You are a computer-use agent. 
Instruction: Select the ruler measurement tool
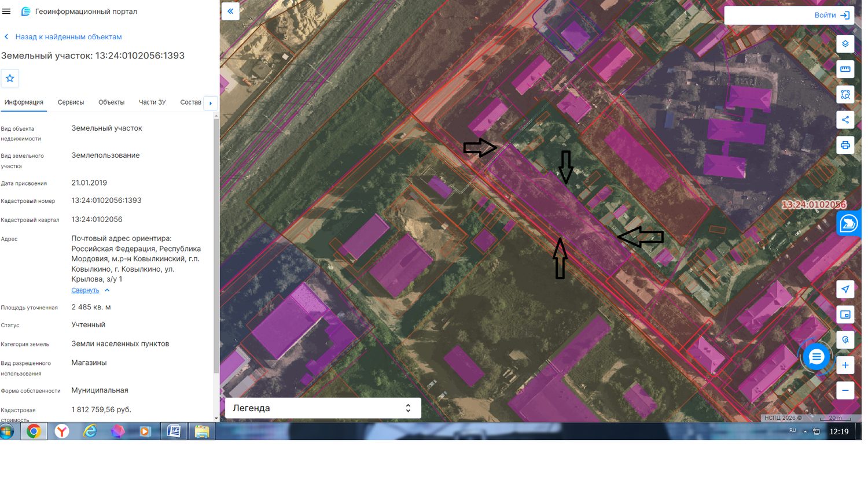click(x=845, y=69)
